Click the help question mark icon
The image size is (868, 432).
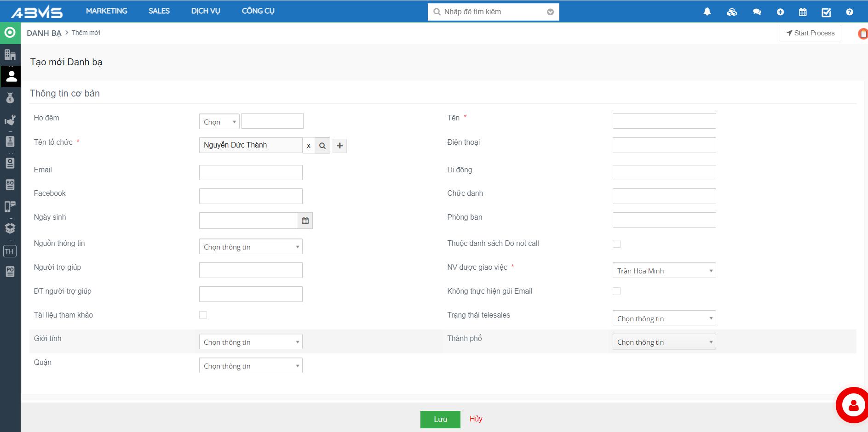point(850,12)
